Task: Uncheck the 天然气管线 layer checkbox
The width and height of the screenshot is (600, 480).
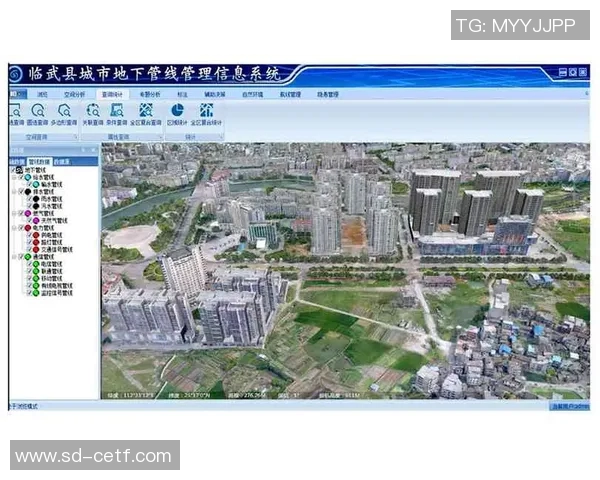Action: point(30,220)
